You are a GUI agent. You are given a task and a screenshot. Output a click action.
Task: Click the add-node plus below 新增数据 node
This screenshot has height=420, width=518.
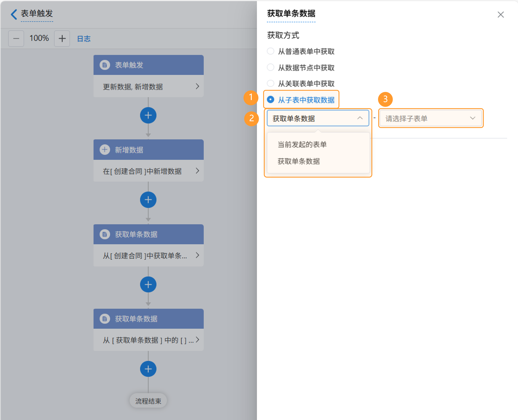[148, 200]
